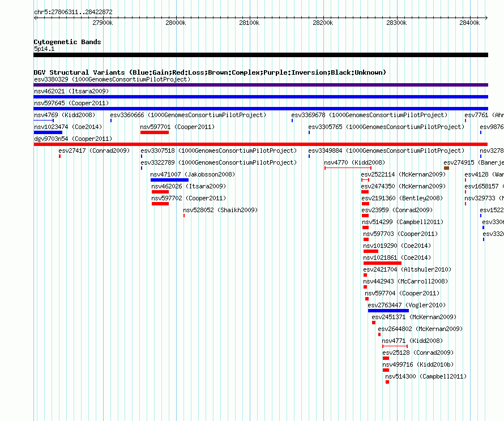504x421 pixels.
Task: Open esv2191360 (Bentley2008) label
Action: (402, 198)
